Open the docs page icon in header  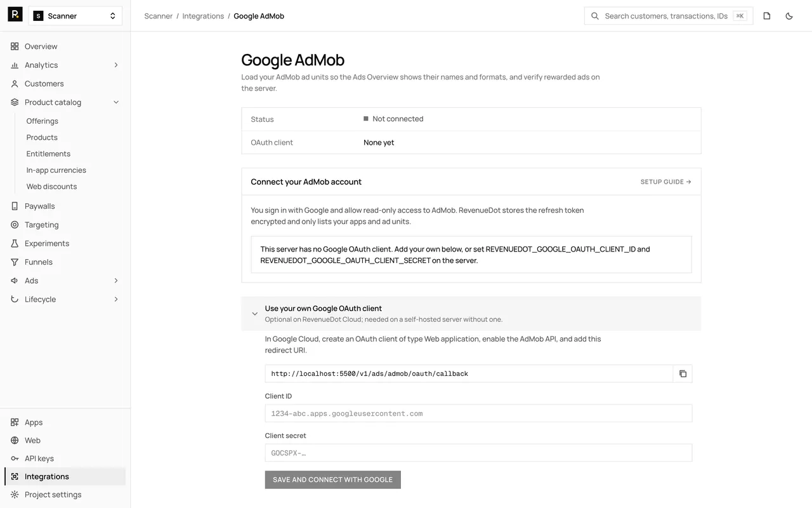point(767,16)
